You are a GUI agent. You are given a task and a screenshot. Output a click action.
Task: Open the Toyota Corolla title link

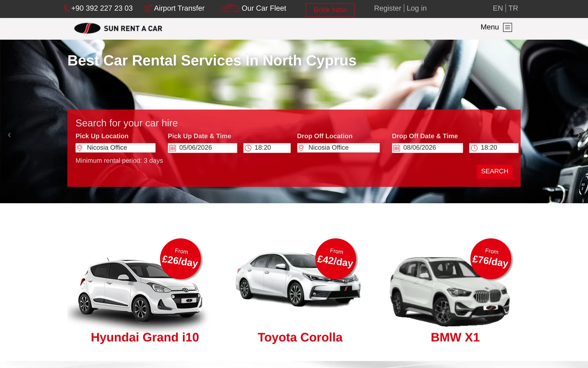click(300, 337)
